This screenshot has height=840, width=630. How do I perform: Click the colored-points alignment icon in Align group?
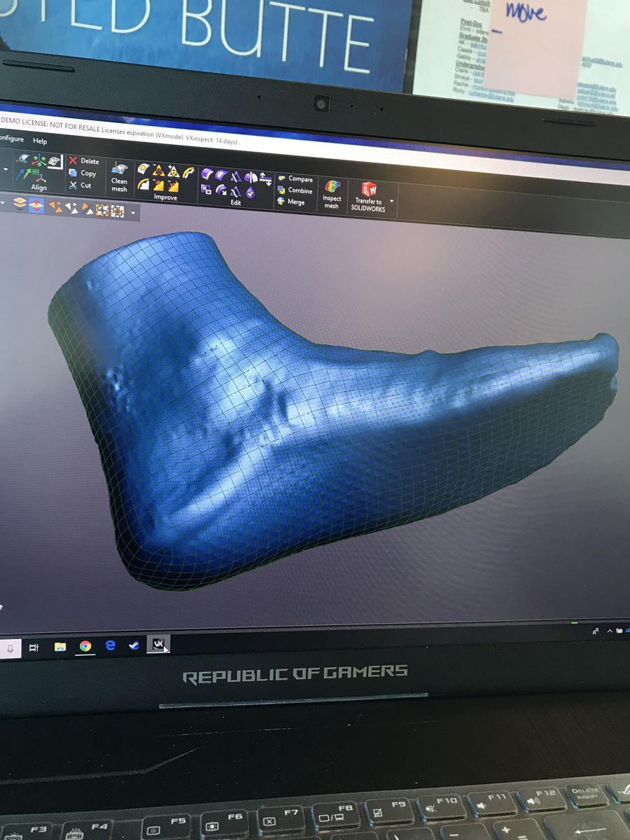click(x=39, y=161)
